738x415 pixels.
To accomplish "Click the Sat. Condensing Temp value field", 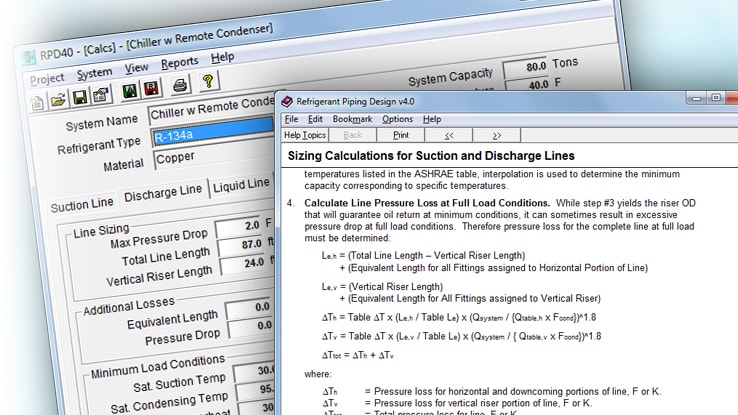I will 256,390.
